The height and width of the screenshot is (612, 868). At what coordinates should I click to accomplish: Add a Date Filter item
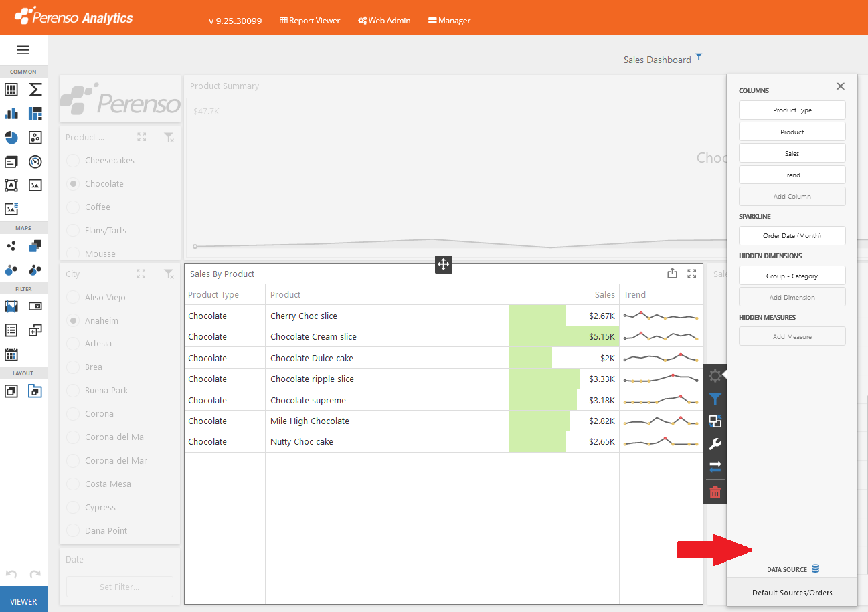click(x=11, y=354)
